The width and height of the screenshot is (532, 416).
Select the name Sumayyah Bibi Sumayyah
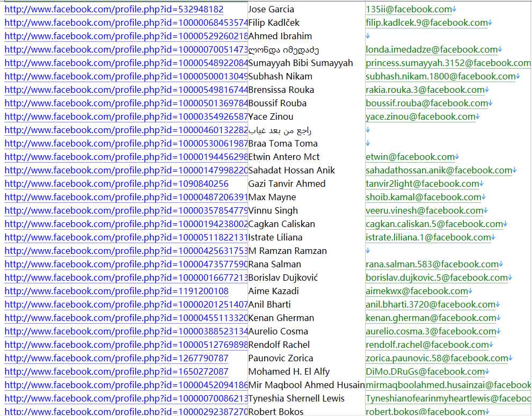[x=301, y=63]
